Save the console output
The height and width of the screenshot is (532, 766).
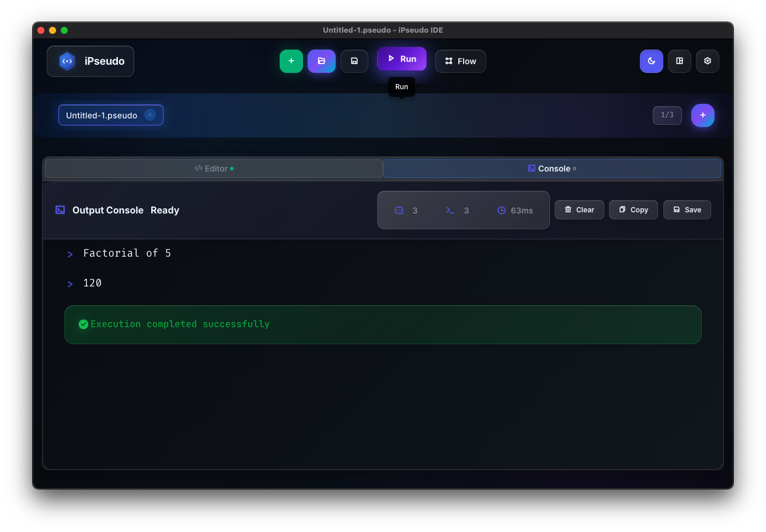pos(687,210)
